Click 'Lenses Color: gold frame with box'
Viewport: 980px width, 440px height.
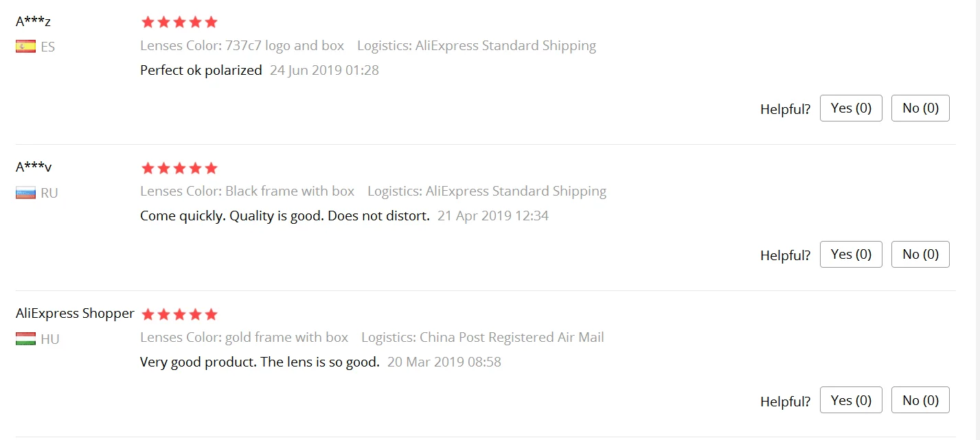tap(244, 338)
